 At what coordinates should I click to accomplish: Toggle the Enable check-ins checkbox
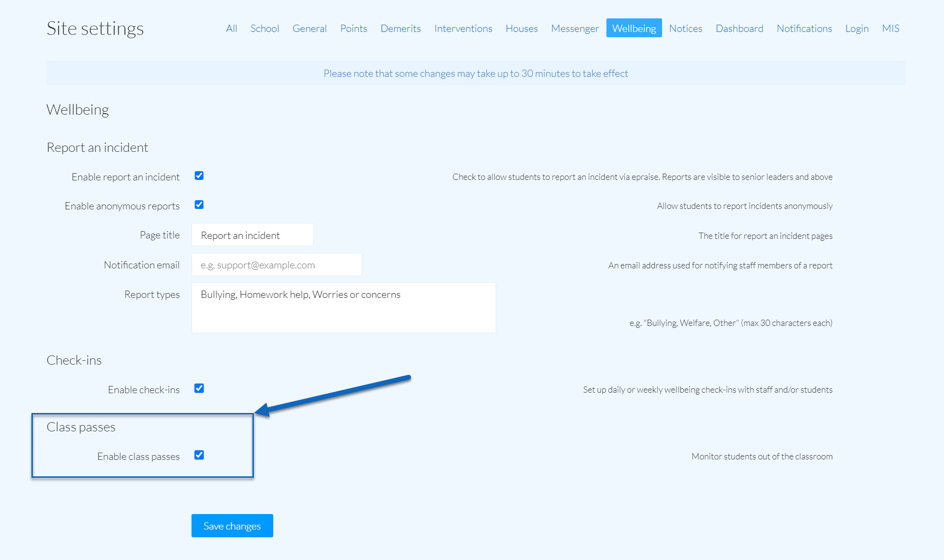coord(199,388)
